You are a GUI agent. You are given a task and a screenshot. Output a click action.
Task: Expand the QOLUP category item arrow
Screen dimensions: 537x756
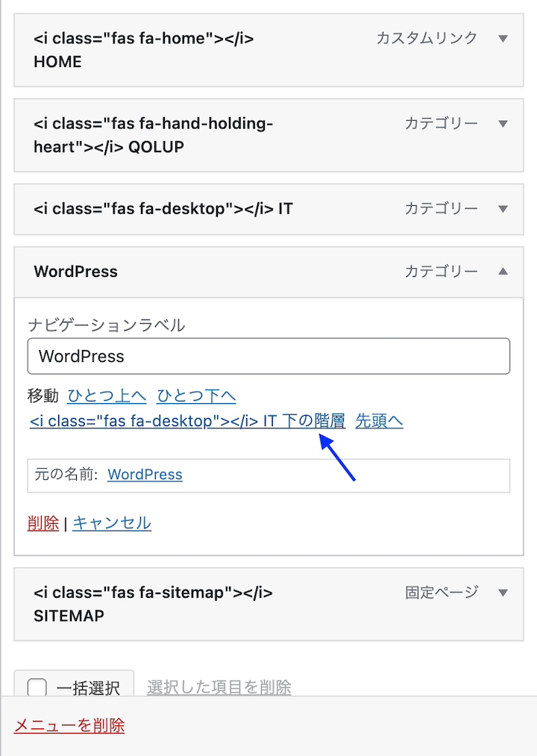[503, 124]
